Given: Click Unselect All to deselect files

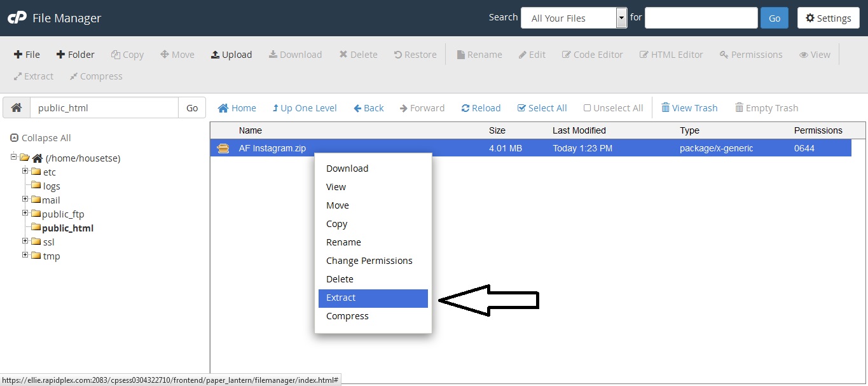Looking at the screenshot, I should point(613,107).
